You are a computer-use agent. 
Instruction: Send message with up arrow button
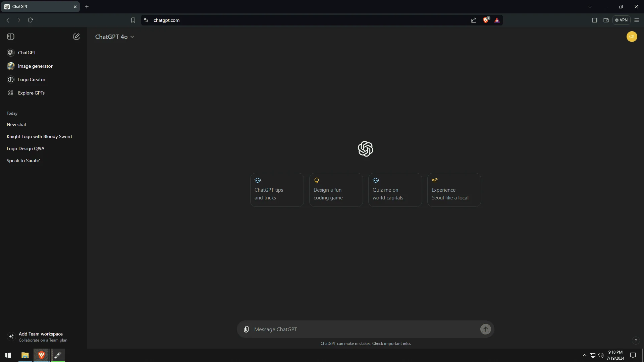[485, 329]
